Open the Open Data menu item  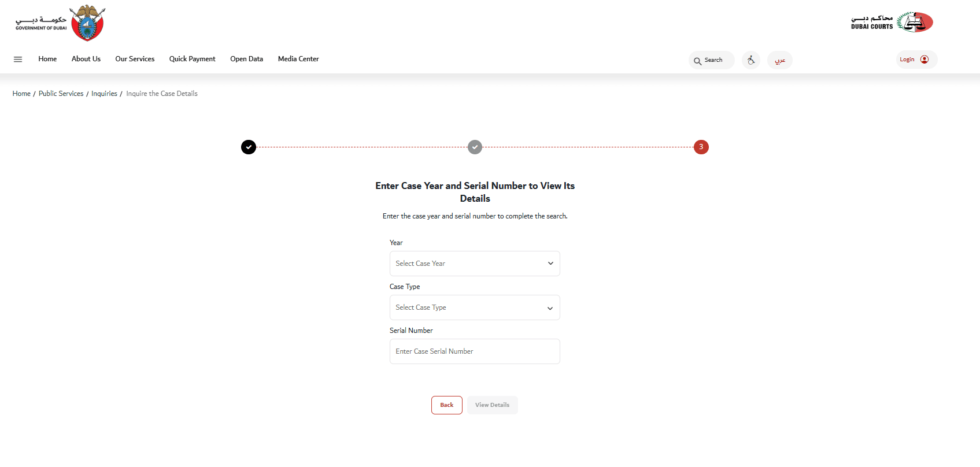click(246, 59)
